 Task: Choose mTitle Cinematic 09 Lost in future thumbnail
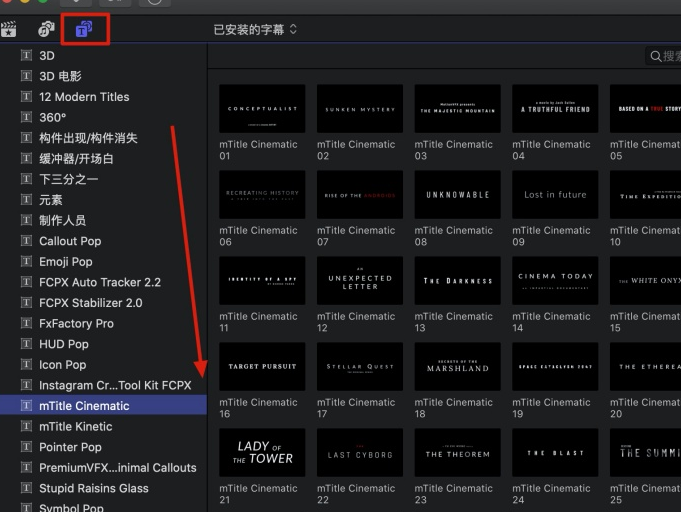coord(555,195)
